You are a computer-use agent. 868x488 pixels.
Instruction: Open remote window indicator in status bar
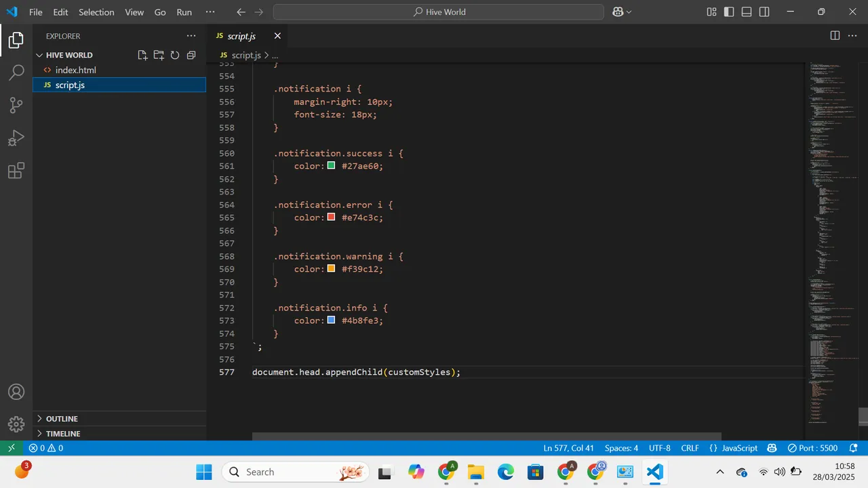pos(11,448)
